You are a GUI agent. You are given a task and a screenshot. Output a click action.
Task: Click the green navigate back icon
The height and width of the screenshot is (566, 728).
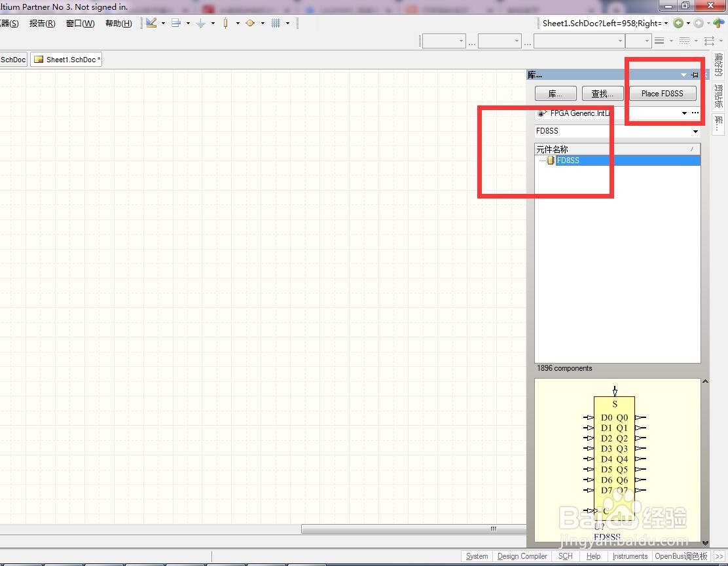coord(678,23)
